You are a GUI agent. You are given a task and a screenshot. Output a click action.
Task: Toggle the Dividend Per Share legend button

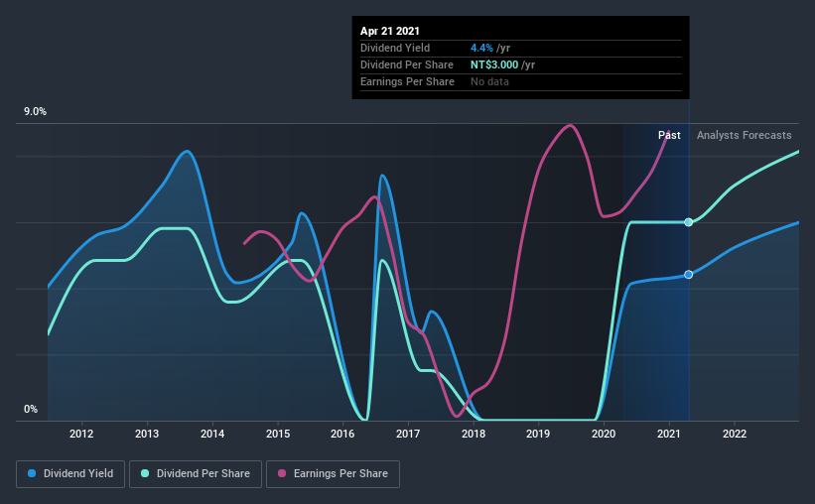click(x=196, y=474)
